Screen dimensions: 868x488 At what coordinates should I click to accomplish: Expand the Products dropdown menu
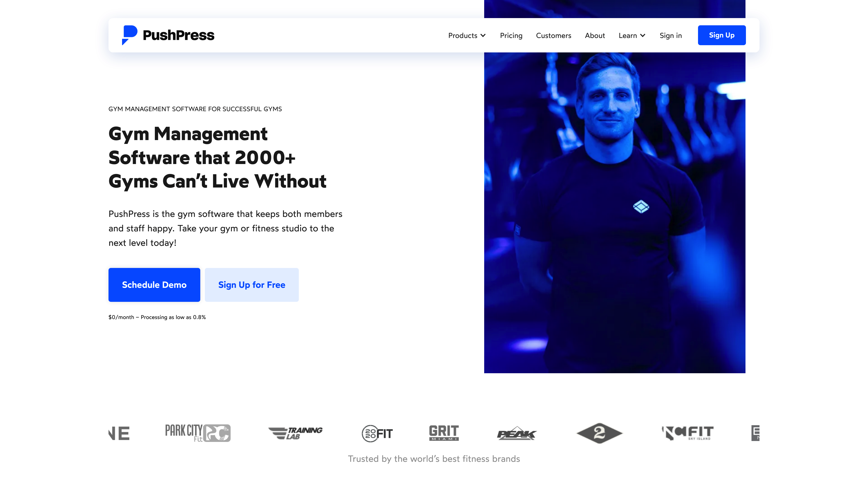[x=467, y=35]
